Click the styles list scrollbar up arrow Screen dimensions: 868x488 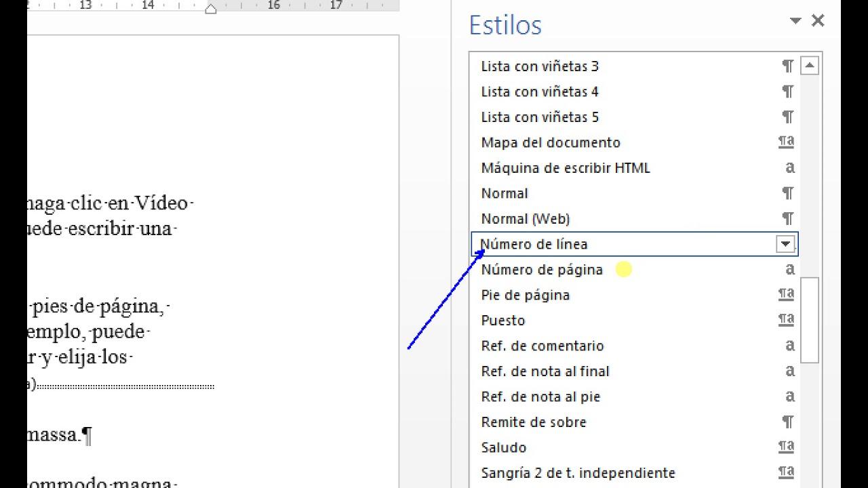click(809, 66)
